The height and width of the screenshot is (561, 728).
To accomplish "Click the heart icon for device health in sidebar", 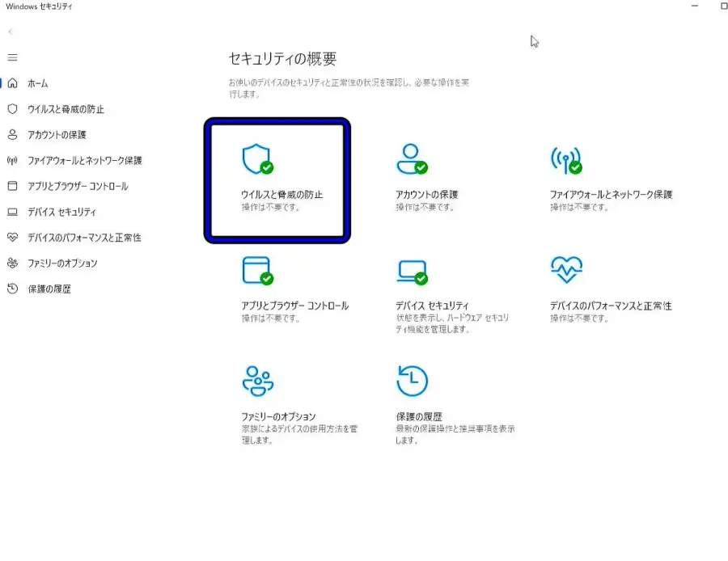I will (12, 237).
